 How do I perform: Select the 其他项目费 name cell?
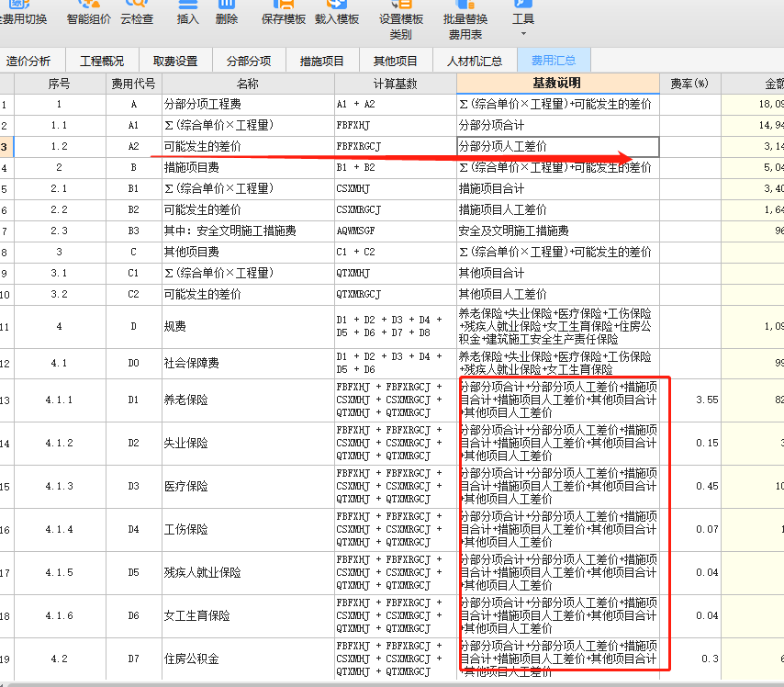click(248, 252)
